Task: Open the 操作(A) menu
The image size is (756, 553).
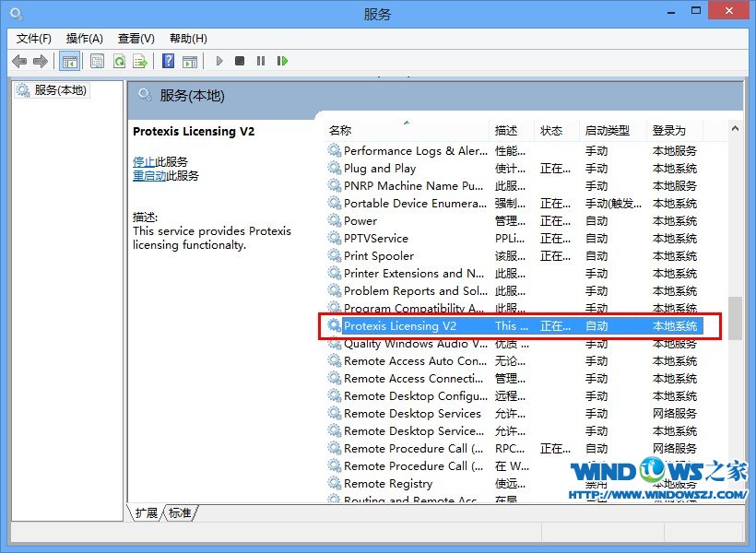Action: click(x=85, y=38)
